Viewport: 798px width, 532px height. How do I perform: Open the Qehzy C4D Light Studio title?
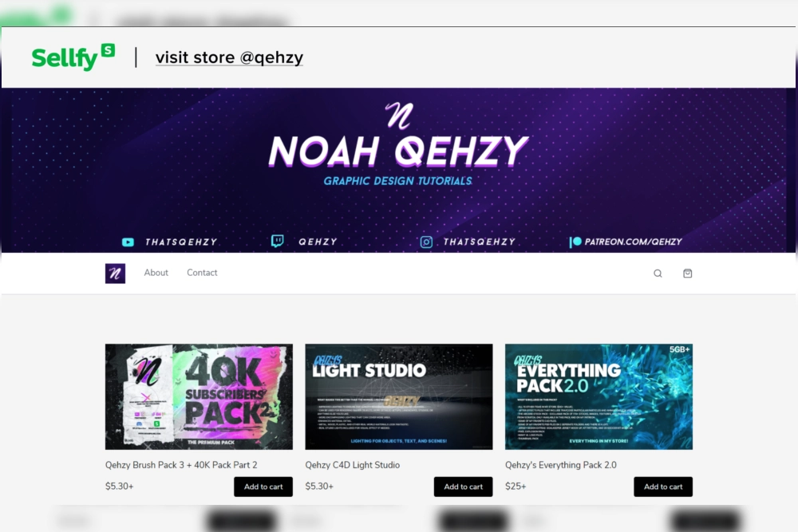[x=352, y=465]
